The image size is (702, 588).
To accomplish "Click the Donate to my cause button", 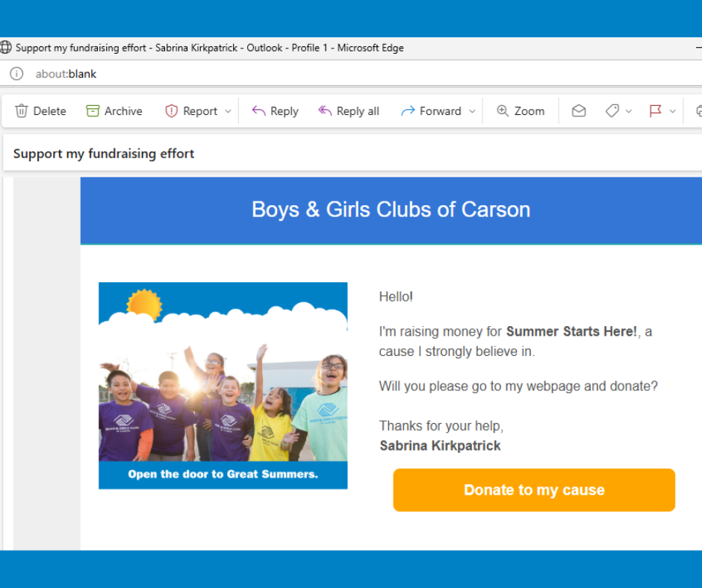I will [x=534, y=490].
